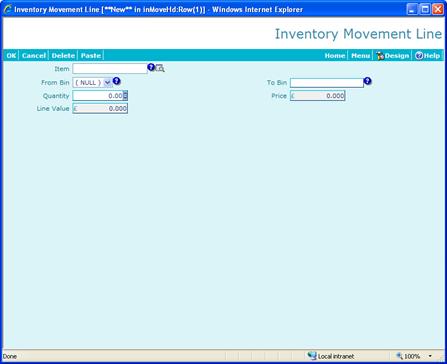Click the help icon beside To Bin field
This screenshot has height=364, width=447.
tap(367, 81)
